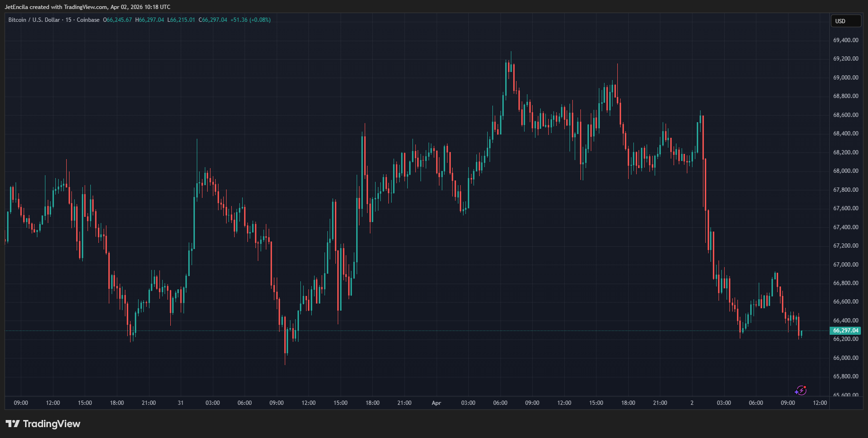Click the current price label 66,297.04
The height and width of the screenshot is (438, 868).
(845, 331)
